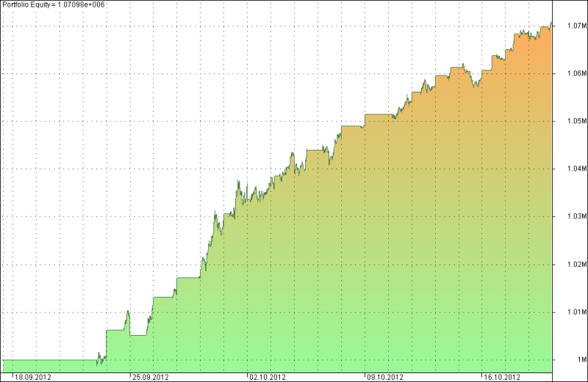588x382 pixels.
Task: Click the 1.02M y-axis label
Action: pyautogui.click(x=577, y=264)
